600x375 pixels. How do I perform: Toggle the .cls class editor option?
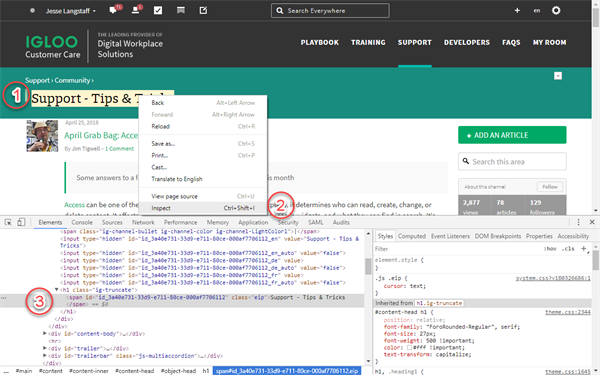[x=568, y=249]
